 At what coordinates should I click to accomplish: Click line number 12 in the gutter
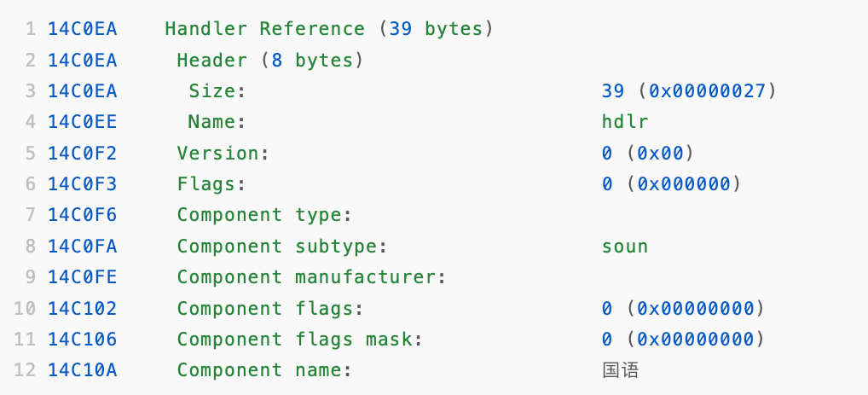coord(25,370)
